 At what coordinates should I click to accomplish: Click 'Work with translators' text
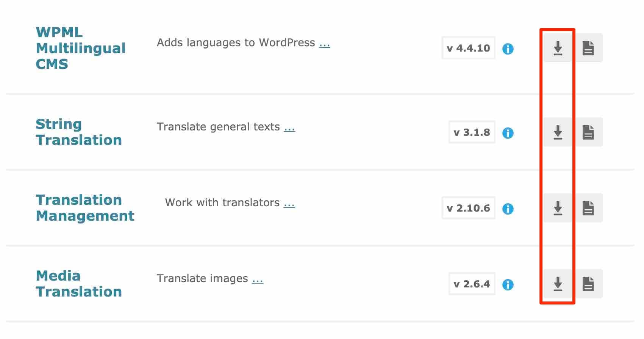pos(222,202)
